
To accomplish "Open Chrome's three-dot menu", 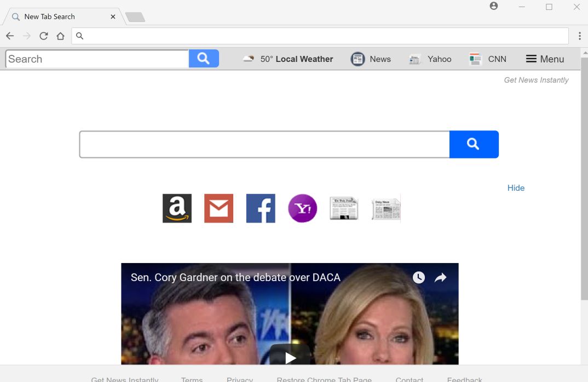I will (x=580, y=35).
